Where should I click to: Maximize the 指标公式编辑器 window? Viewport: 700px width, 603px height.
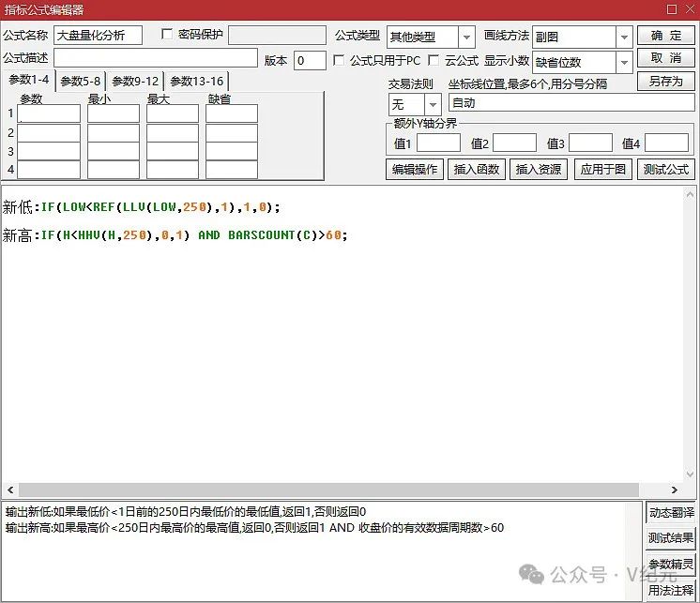672,9
